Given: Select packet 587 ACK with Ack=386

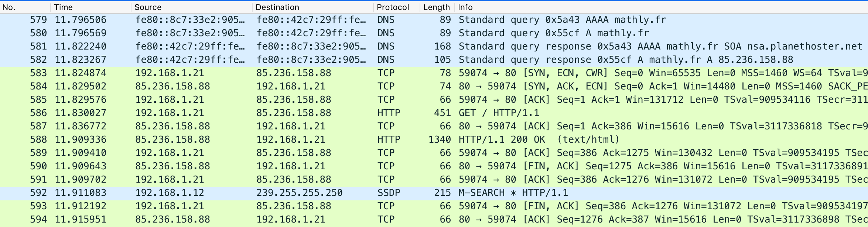Looking at the screenshot, I should coord(434,126).
